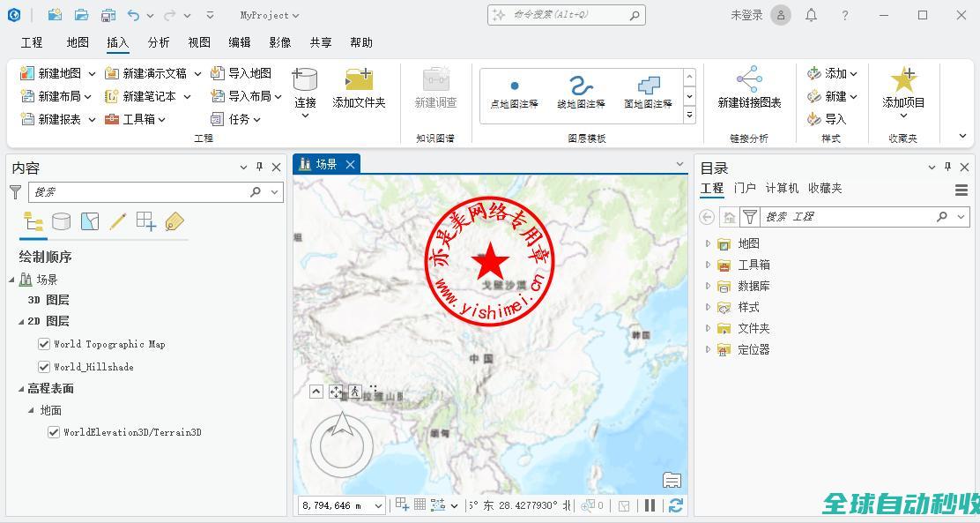Switch to the Portal (门户) catalog tab
This screenshot has width=980, height=523.
coord(745,188)
